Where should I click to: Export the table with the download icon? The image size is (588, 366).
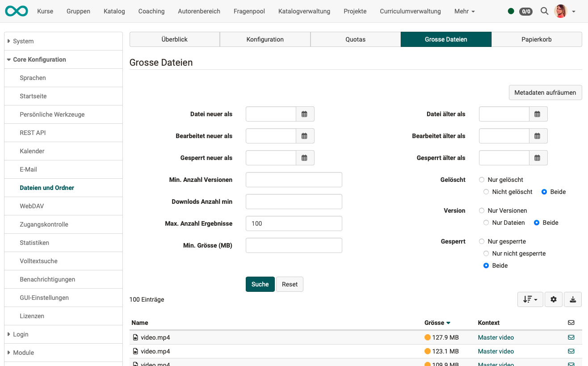pos(573,299)
